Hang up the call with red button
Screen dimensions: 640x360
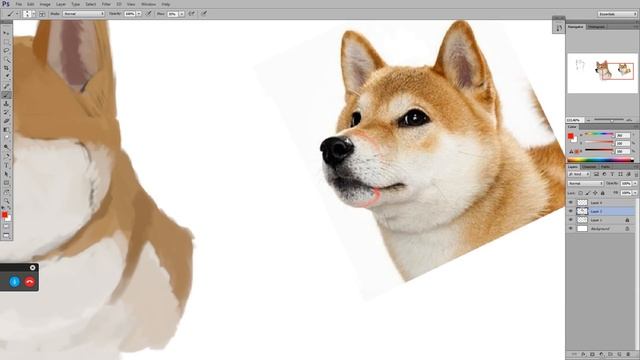click(x=29, y=282)
